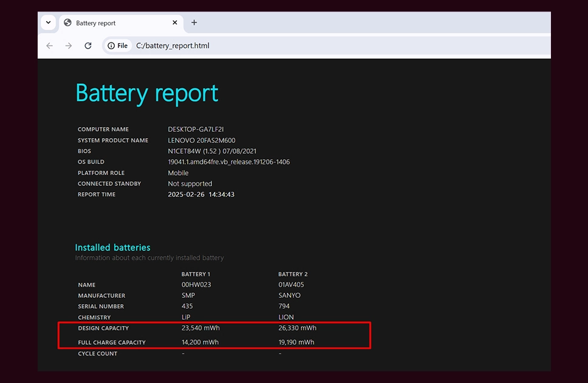Reload the battery report page
This screenshot has width=588, height=383.
tap(88, 46)
